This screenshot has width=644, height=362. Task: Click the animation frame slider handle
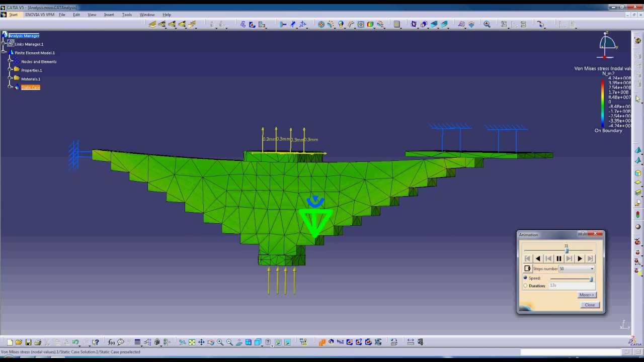pos(567,250)
